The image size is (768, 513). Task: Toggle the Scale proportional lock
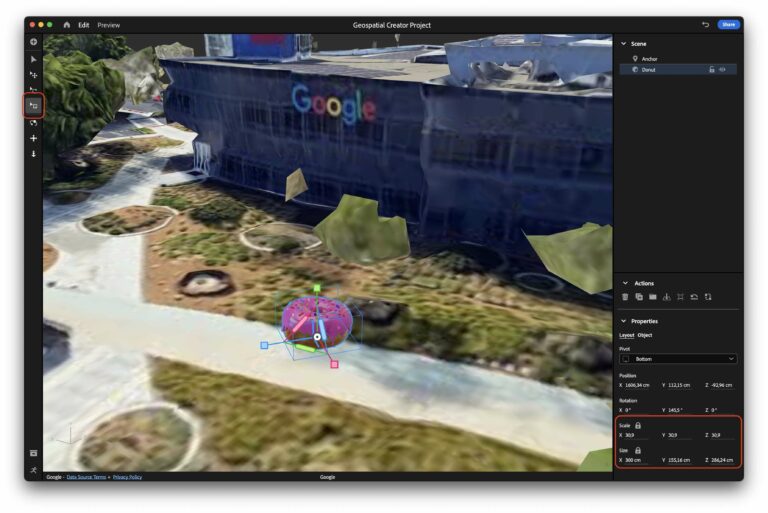(x=638, y=425)
